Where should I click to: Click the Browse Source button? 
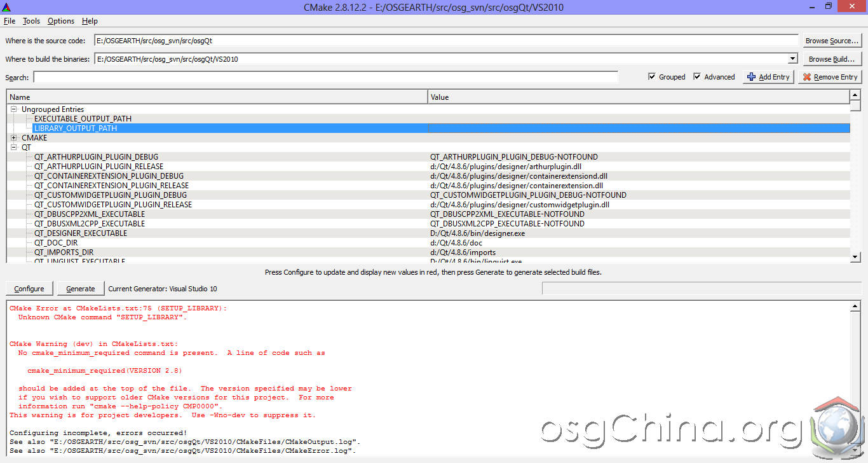click(832, 41)
